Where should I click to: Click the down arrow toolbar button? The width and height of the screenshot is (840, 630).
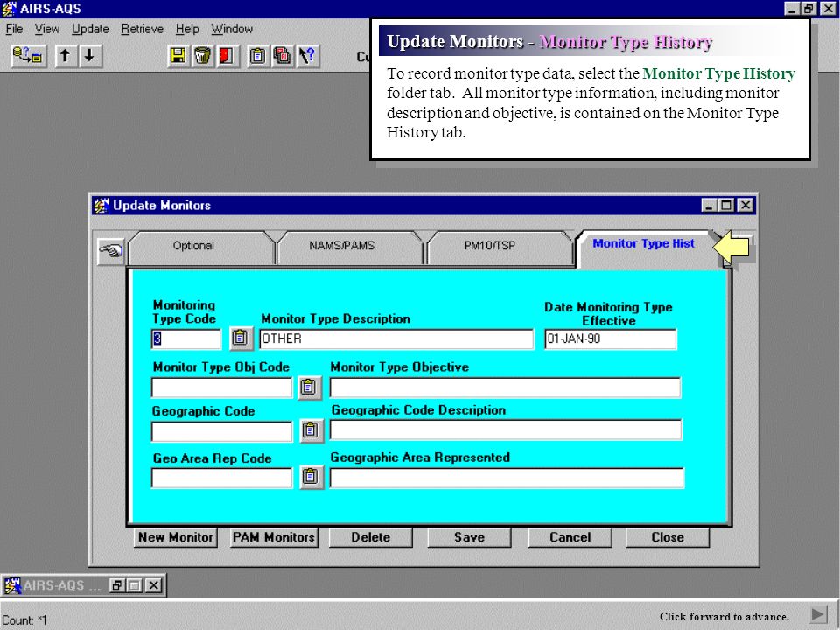(89, 56)
